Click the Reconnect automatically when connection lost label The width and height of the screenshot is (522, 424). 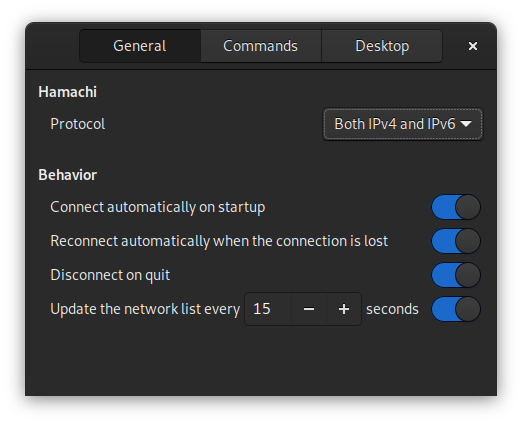(x=219, y=241)
